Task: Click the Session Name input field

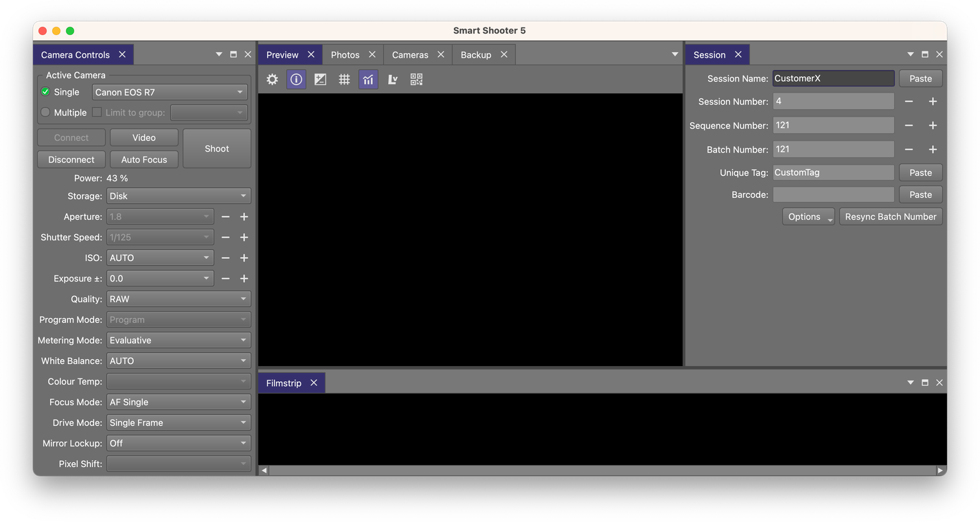Action: [x=833, y=78]
